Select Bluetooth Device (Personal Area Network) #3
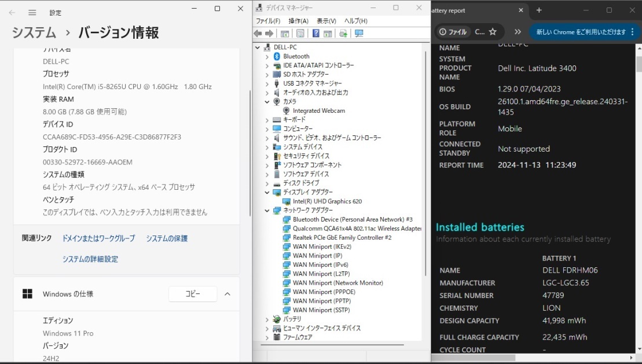642x364 pixels. (353, 219)
